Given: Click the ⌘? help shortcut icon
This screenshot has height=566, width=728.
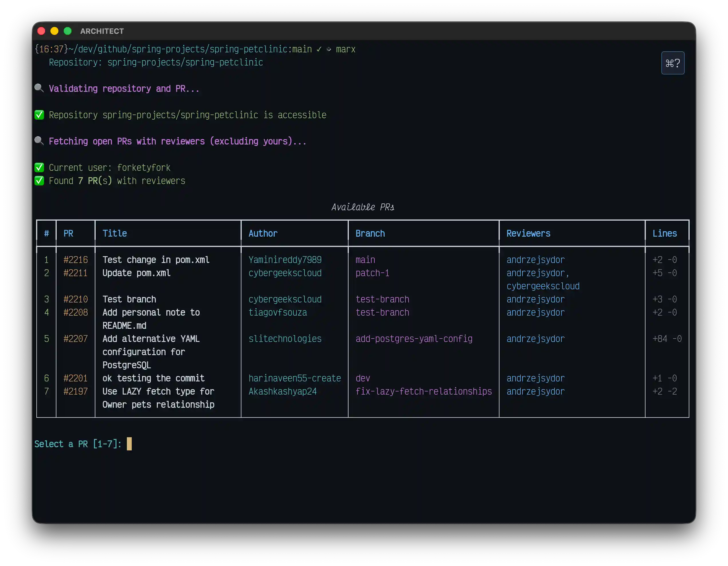Looking at the screenshot, I should pyautogui.click(x=673, y=63).
